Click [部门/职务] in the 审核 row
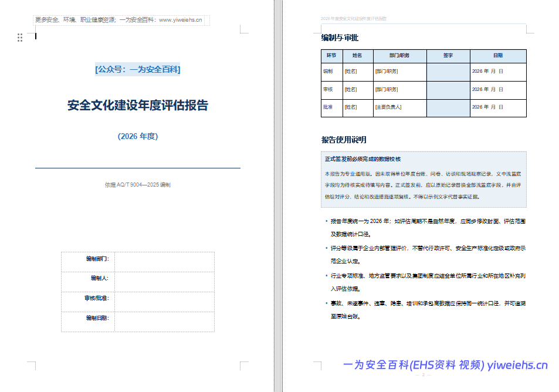Viewport: 559px width, 392px height. pyautogui.click(x=387, y=90)
